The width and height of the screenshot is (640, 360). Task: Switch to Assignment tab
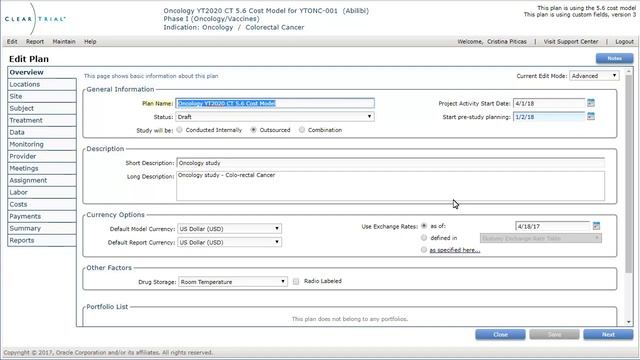(x=42, y=180)
